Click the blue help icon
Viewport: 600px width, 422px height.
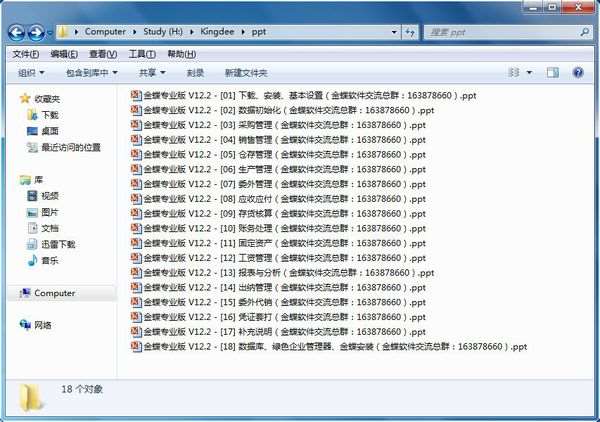tap(578, 73)
